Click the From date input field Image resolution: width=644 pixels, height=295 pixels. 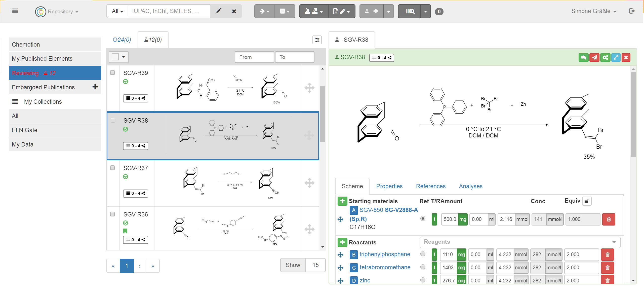pos(254,57)
